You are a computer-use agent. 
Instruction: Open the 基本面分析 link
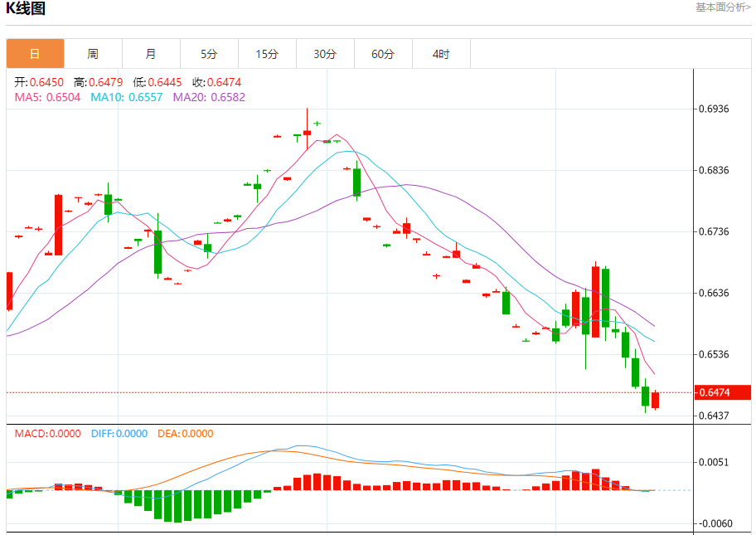(723, 7)
